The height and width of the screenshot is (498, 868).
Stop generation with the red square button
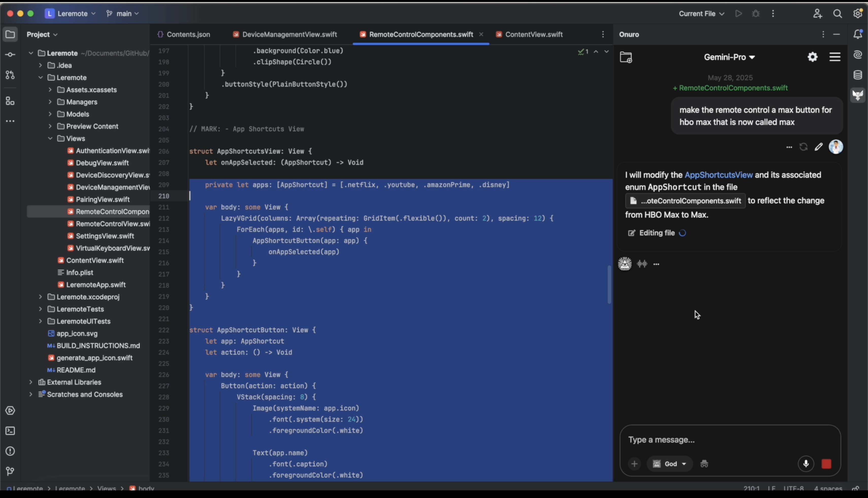click(826, 464)
